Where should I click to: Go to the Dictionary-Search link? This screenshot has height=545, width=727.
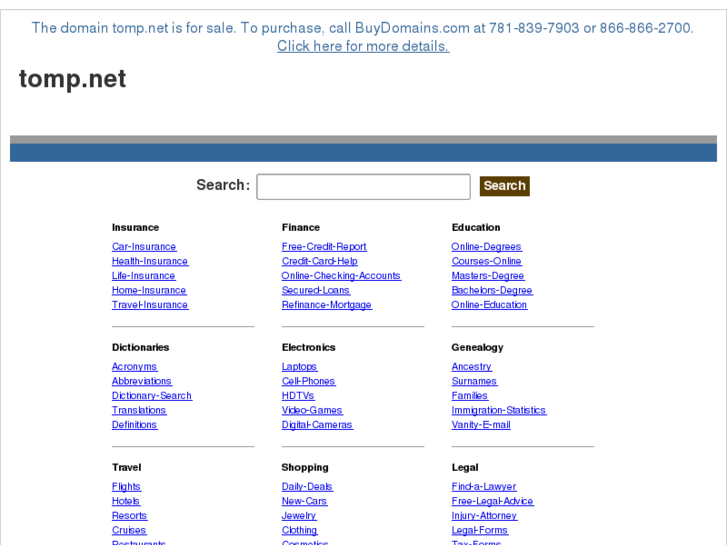pyautogui.click(x=152, y=396)
